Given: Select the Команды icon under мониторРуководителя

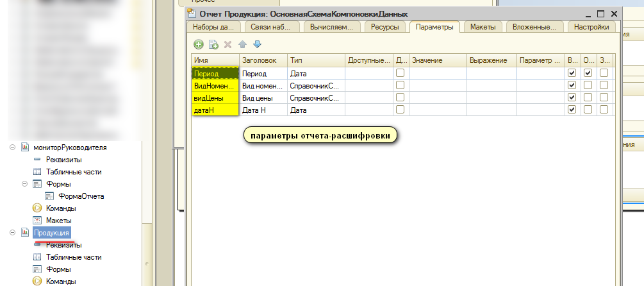Looking at the screenshot, I should click(x=37, y=208).
